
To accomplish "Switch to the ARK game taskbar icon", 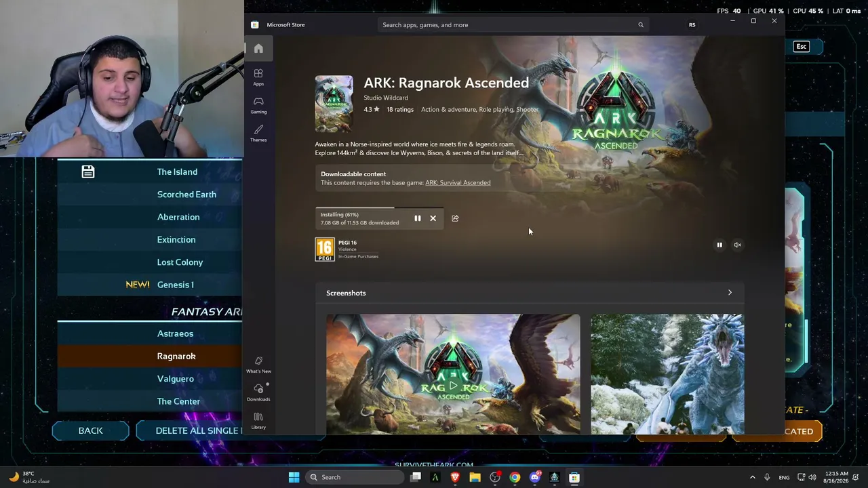I will click(x=554, y=477).
